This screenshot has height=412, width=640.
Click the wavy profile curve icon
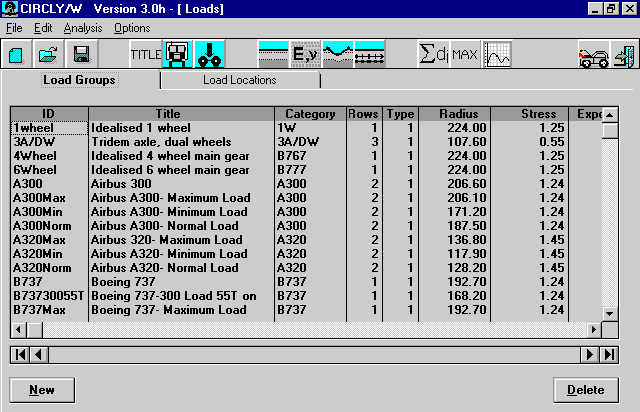point(338,54)
